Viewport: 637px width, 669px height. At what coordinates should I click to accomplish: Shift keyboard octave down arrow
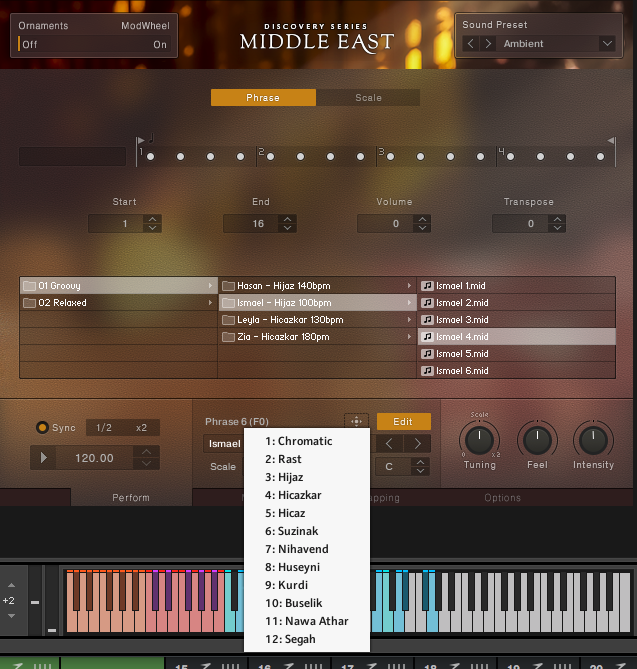click(x=12, y=616)
